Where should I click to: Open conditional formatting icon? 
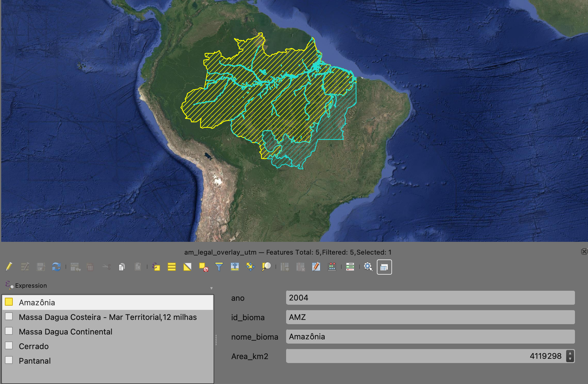point(350,267)
